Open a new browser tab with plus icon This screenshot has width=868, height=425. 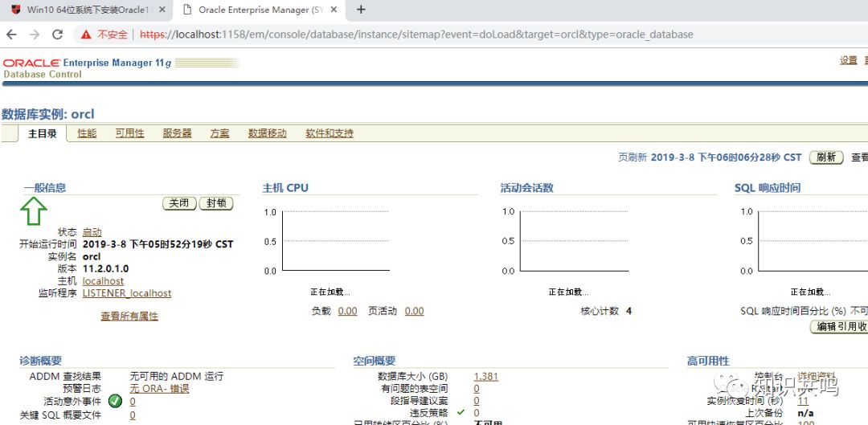click(x=361, y=10)
